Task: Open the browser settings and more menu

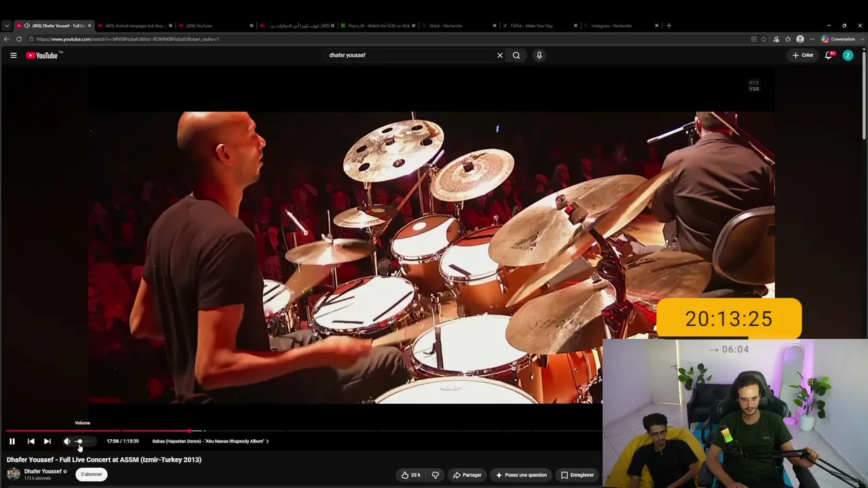Action: coord(812,39)
